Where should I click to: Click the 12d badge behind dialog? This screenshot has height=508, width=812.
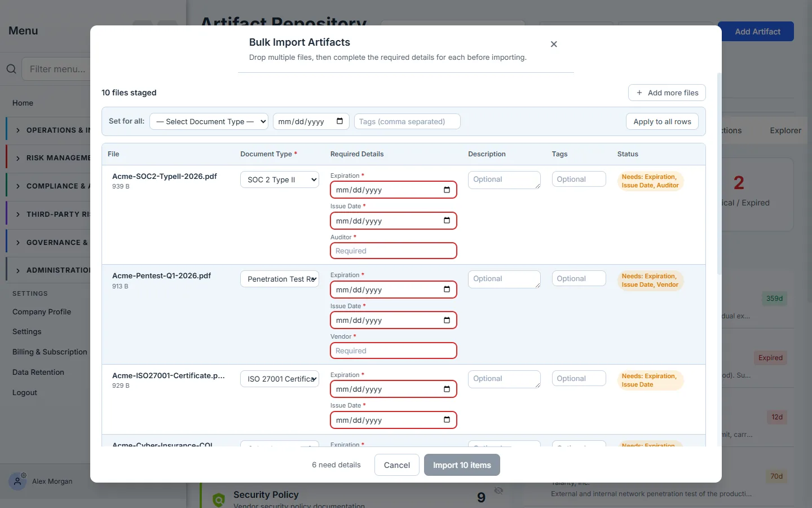(x=777, y=417)
